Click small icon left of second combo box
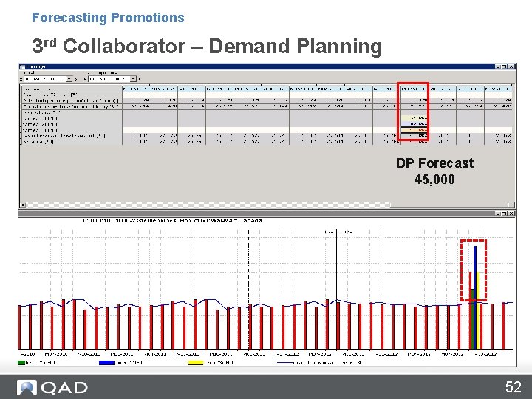The height and width of the screenshot is (399, 532). (x=86, y=79)
